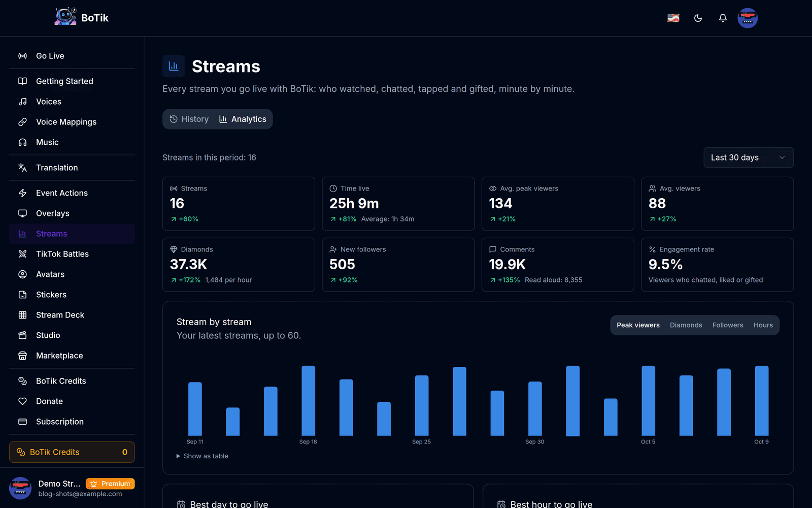Switch the chart to Followers
Viewport: 812px width, 508px height.
click(x=727, y=325)
